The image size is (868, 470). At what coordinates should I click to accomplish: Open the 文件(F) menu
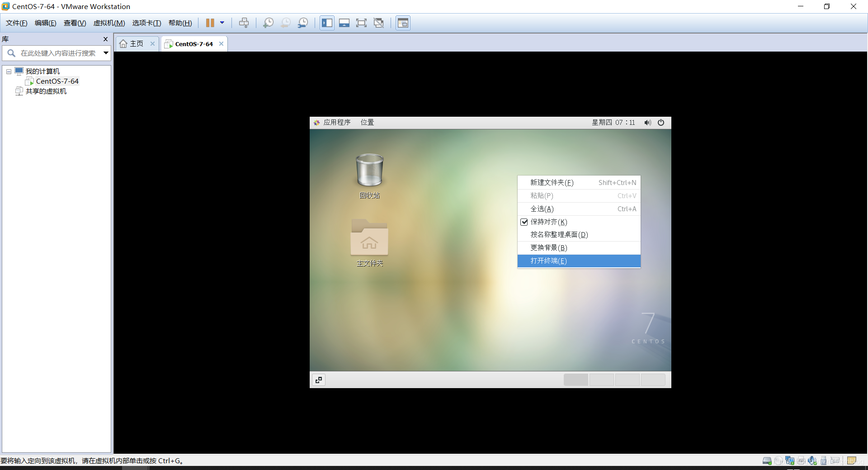tap(16, 23)
